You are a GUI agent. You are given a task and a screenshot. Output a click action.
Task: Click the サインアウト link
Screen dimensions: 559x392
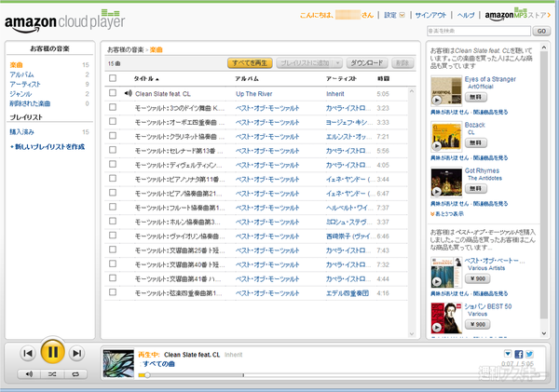coord(430,15)
